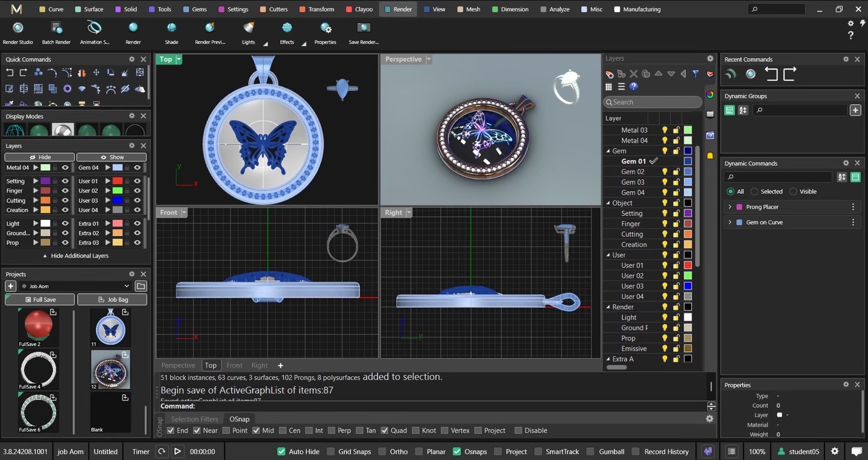The height and width of the screenshot is (460, 868).
Task: Collapse the Render layer group
Action: coord(608,307)
